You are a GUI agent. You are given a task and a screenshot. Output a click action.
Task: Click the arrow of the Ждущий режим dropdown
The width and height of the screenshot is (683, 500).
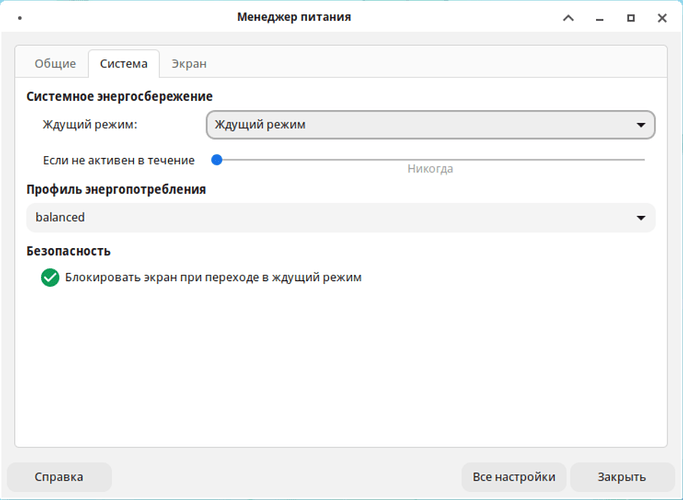tap(641, 125)
